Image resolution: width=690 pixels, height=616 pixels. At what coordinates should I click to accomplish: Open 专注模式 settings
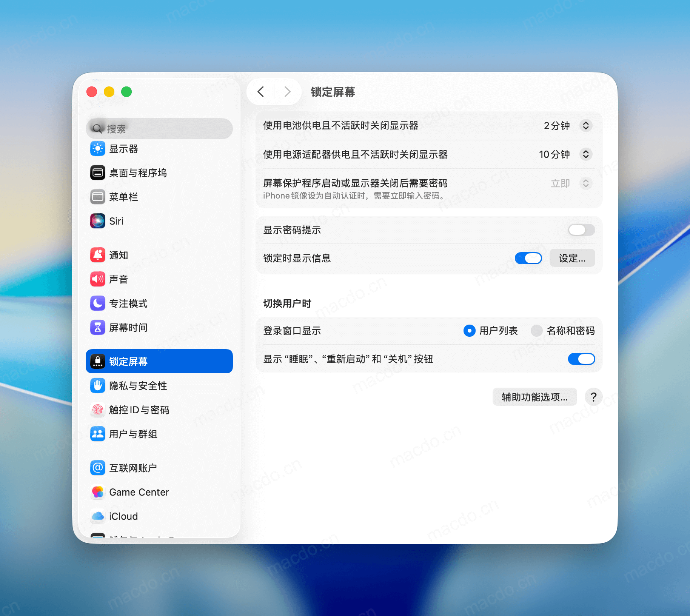[128, 303]
